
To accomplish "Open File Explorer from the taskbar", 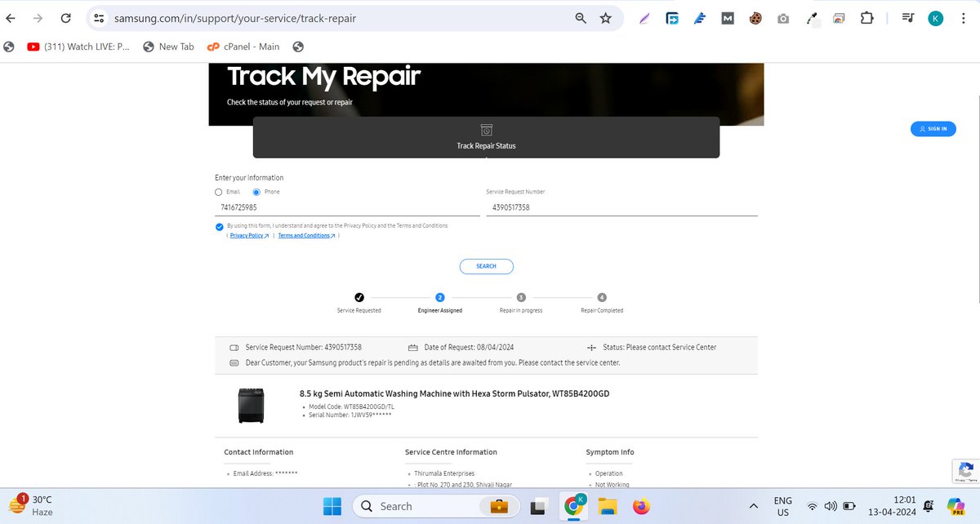I will pos(608,506).
